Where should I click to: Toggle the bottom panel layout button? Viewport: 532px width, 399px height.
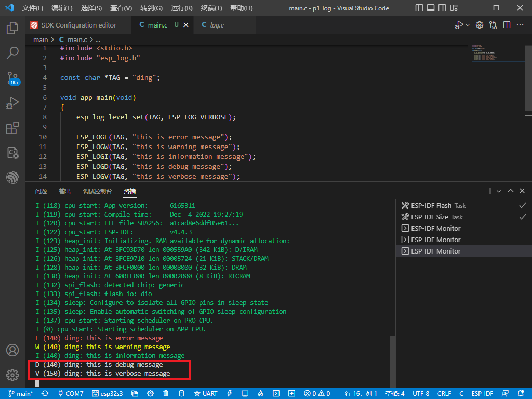(x=431, y=8)
